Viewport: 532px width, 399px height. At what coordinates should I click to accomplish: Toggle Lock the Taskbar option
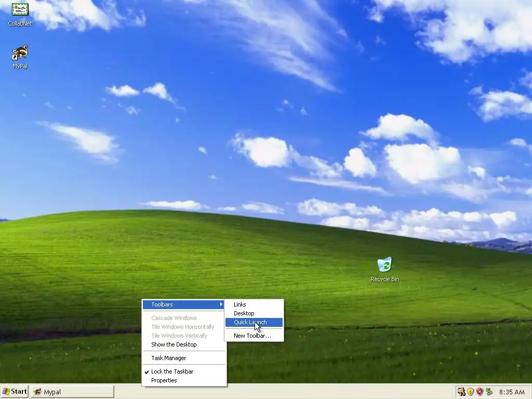(184, 371)
